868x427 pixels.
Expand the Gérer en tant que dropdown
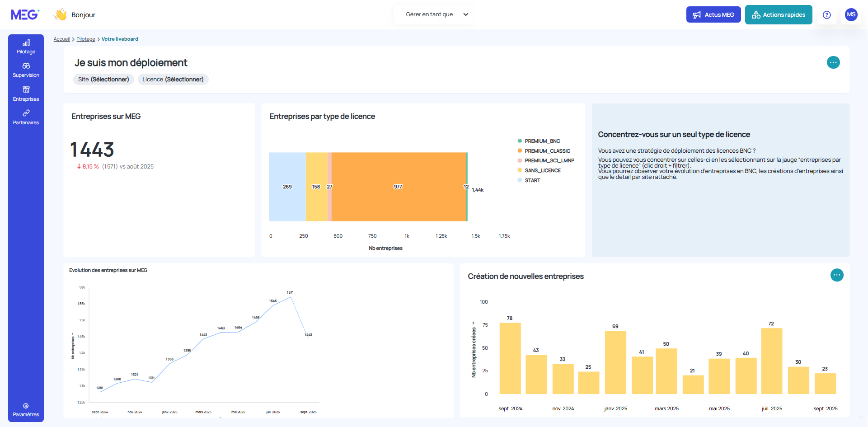click(433, 14)
